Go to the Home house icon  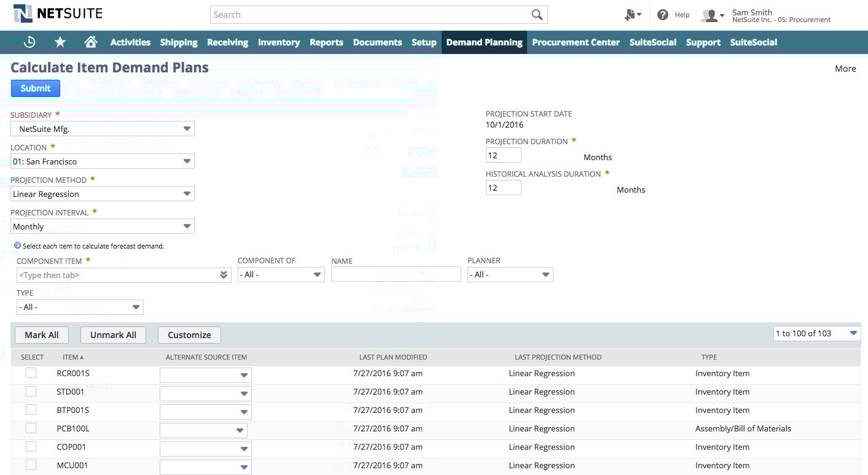pos(91,42)
